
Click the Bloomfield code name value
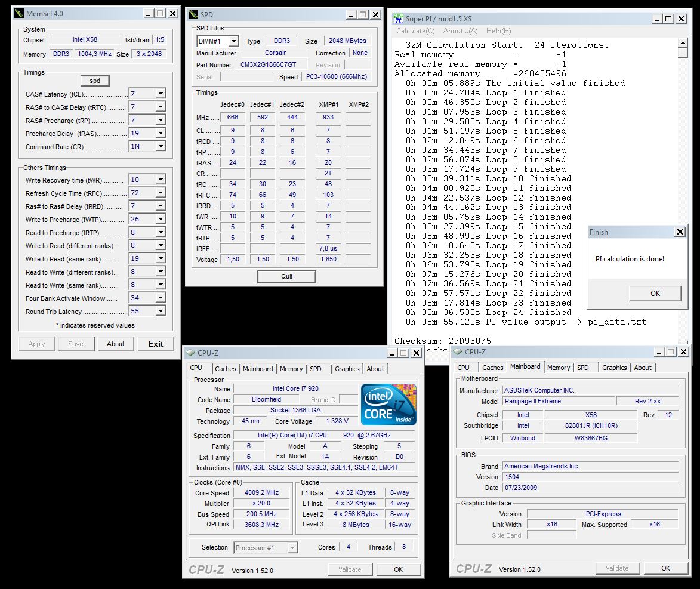click(267, 399)
